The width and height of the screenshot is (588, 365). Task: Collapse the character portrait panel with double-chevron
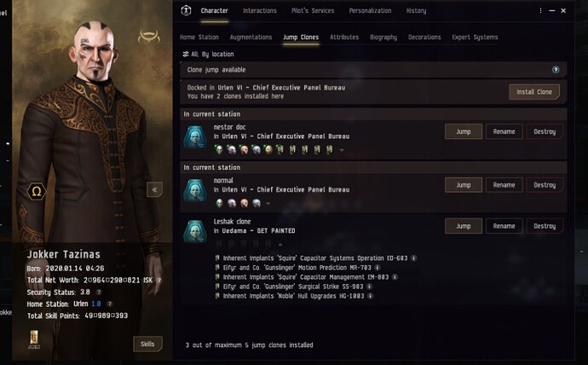(x=154, y=189)
